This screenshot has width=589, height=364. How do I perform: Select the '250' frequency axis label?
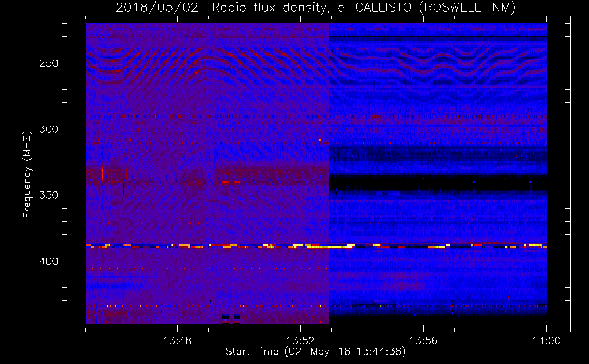(49, 63)
